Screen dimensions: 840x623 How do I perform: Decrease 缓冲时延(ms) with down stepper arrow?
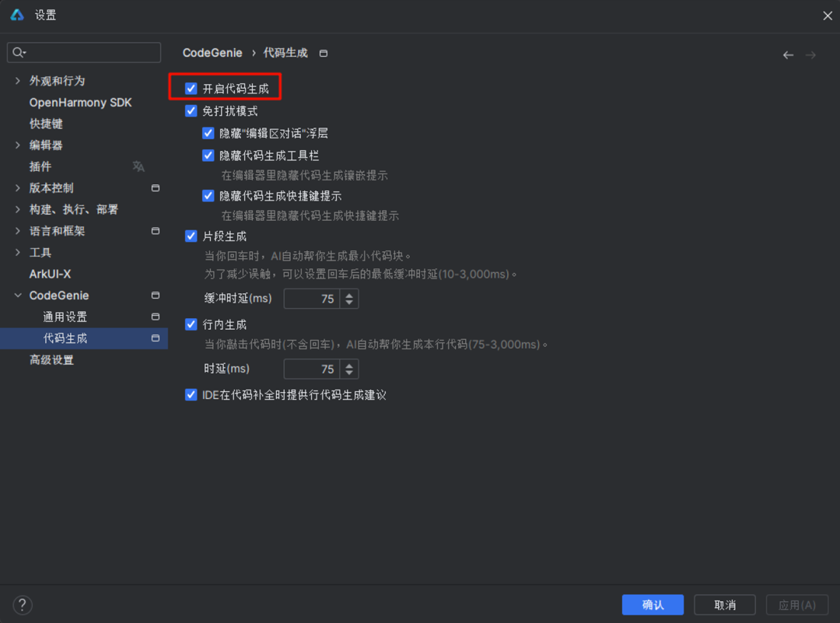pos(349,303)
